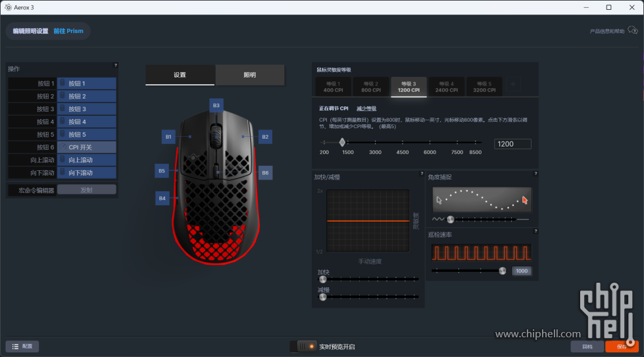Minimize the Aerox 3 window
Viewport: 644px width, 357px height.
(586, 7)
